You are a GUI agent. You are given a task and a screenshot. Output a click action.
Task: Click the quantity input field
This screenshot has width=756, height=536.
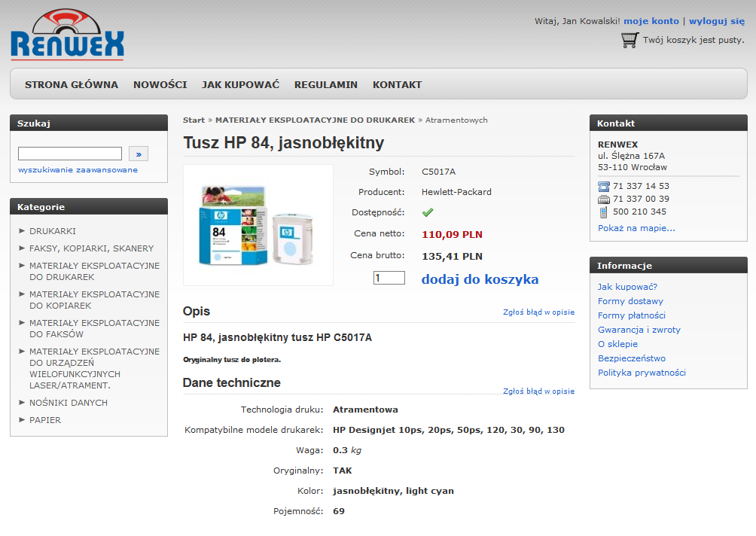389,278
